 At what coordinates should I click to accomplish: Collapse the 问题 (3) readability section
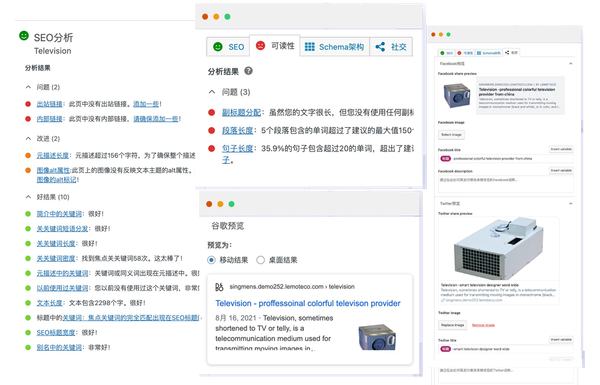coord(212,92)
